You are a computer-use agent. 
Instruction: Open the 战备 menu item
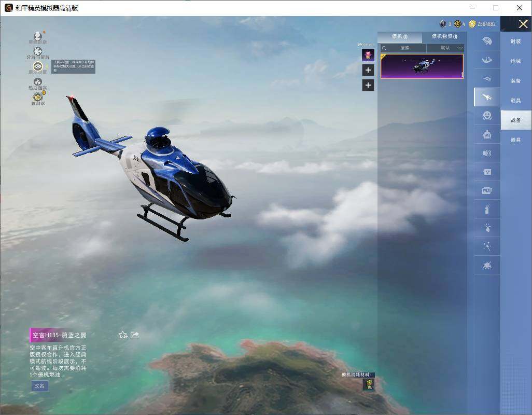(x=516, y=120)
